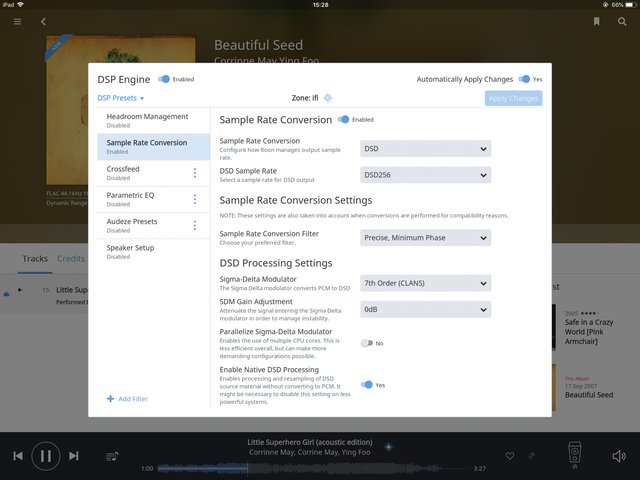
Task: Switch to the Credits tab
Action: 70,259
